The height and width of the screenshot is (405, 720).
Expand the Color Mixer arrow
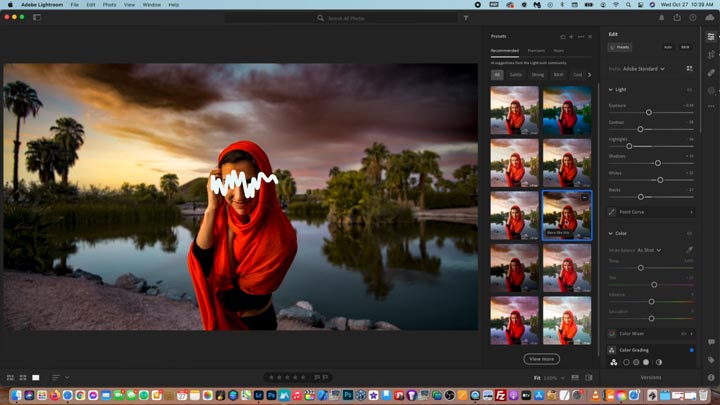point(691,334)
